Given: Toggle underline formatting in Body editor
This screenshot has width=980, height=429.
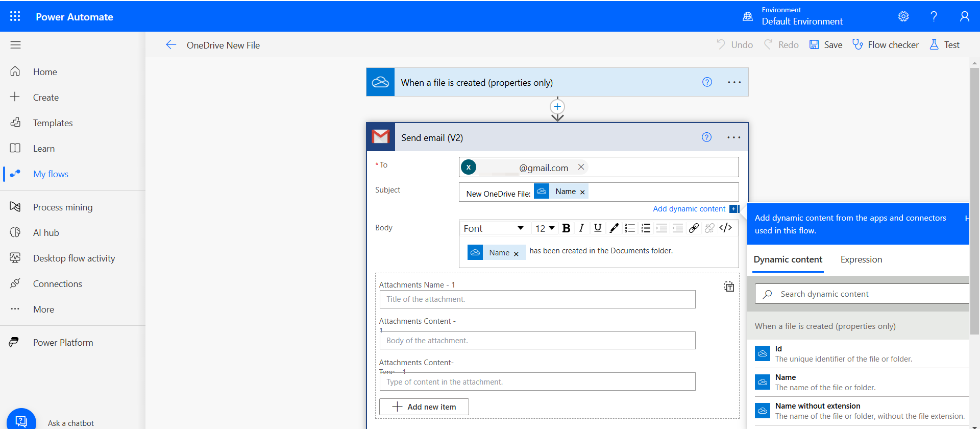Looking at the screenshot, I should [598, 228].
